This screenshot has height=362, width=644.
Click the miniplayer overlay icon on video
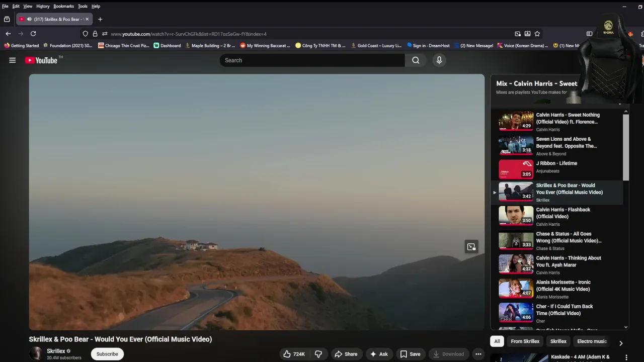[x=471, y=247]
